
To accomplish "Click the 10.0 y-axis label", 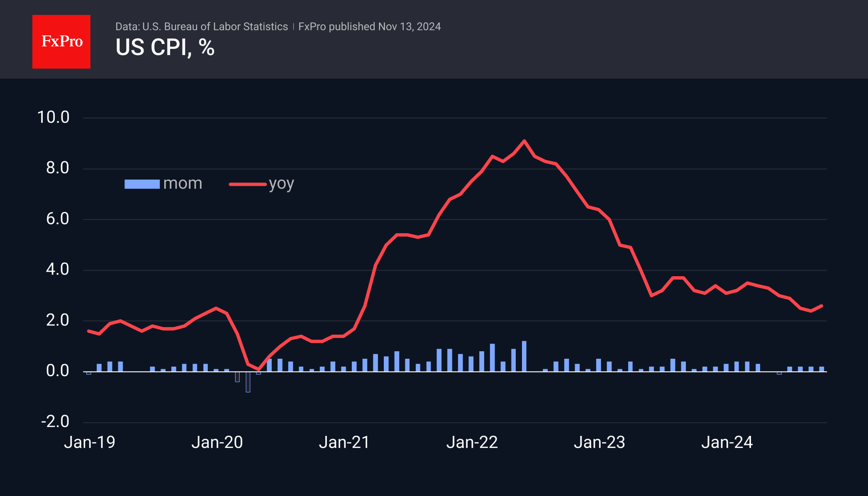I will point(53,117).
